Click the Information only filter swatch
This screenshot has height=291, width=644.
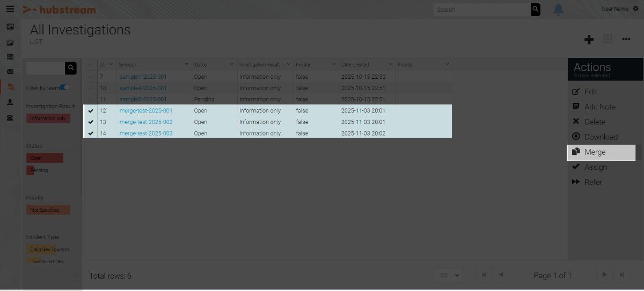[48, 118]
